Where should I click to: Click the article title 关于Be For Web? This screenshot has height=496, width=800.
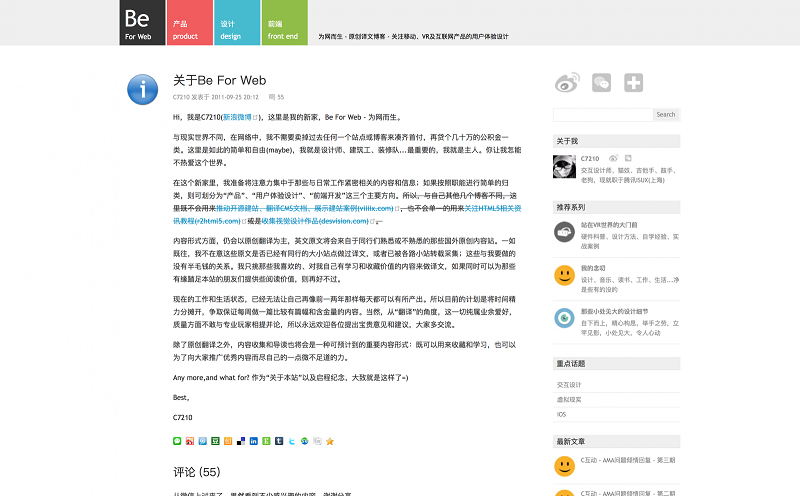point(219,81)
